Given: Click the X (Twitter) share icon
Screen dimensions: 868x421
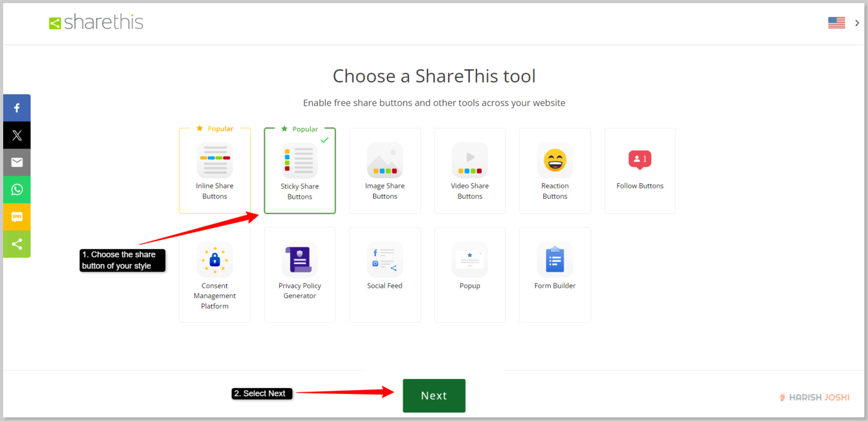Looking at the screenshot, I should coord(17,135).
